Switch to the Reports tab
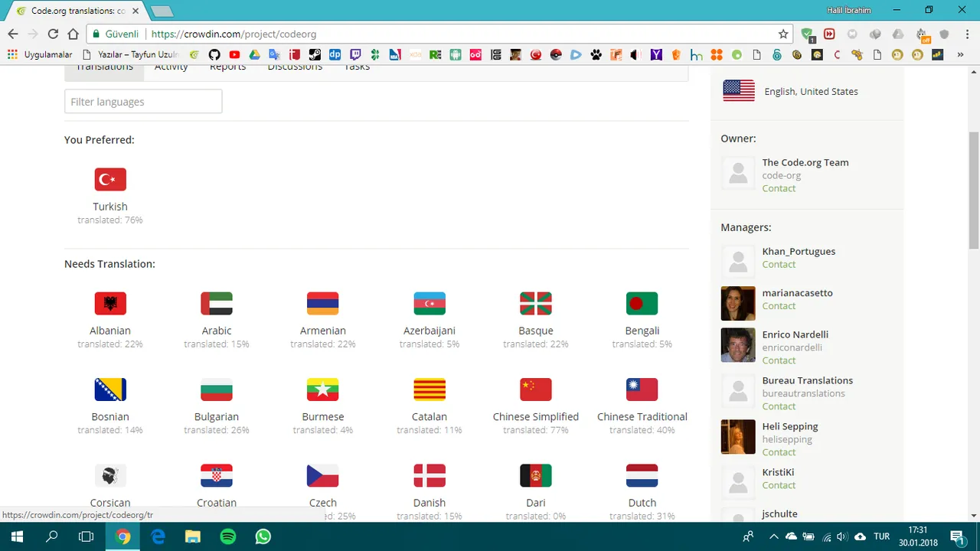The width and height of the screenshot is (980, 551). pyautogui.click(x=227, y=69)
